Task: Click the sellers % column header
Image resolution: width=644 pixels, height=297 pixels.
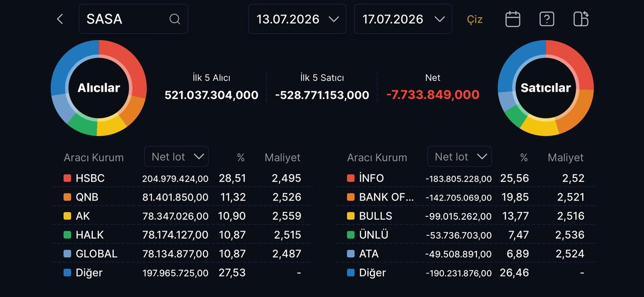Action: [524, 158]
